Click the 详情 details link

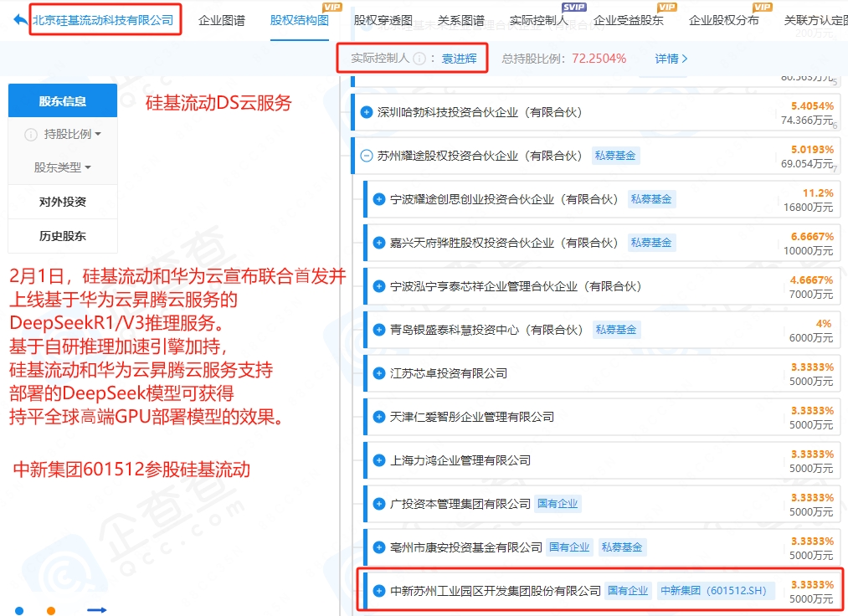pos(671,59)
